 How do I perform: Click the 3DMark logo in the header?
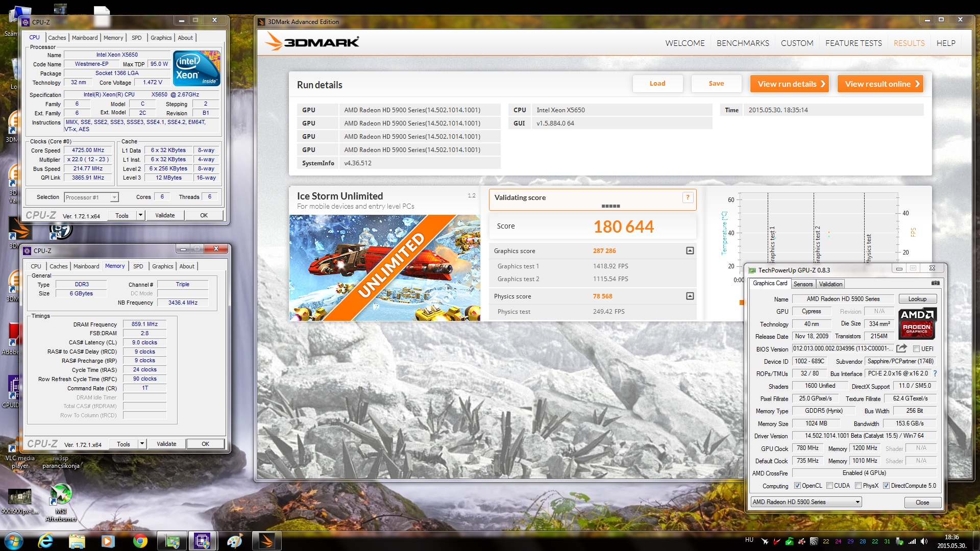312,42
